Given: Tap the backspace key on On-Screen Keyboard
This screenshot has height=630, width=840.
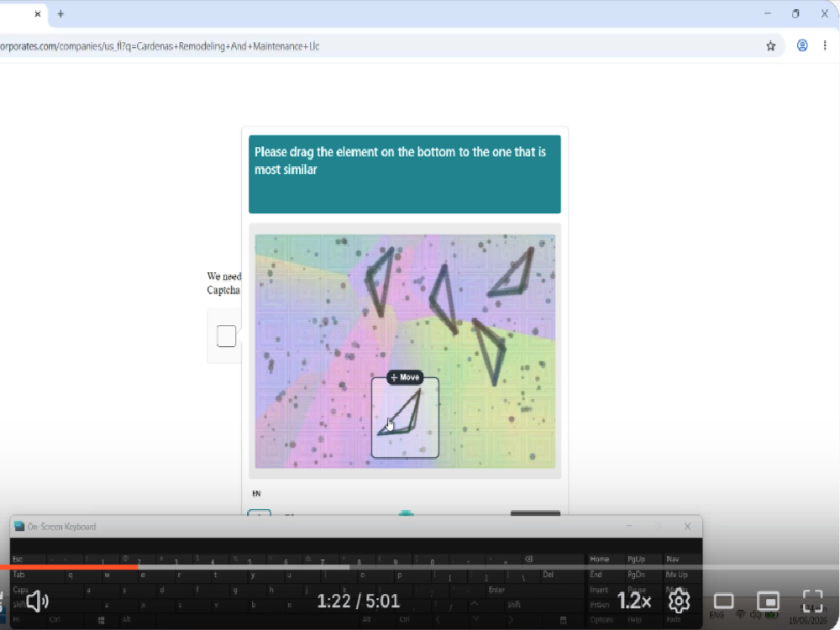Looking at the screenshot, I should (x=528, y=559).
